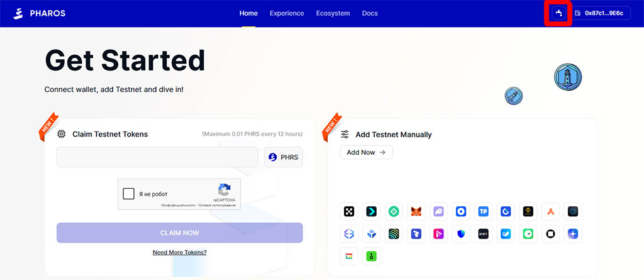Open the PHRS token selector
644x280 pixels.
click(283, 157)
